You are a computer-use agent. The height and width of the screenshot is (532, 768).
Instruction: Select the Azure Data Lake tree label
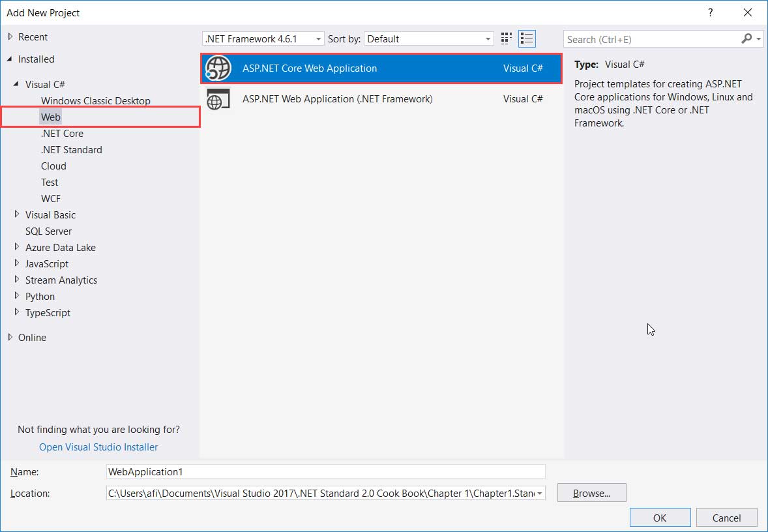coord(60,247)
